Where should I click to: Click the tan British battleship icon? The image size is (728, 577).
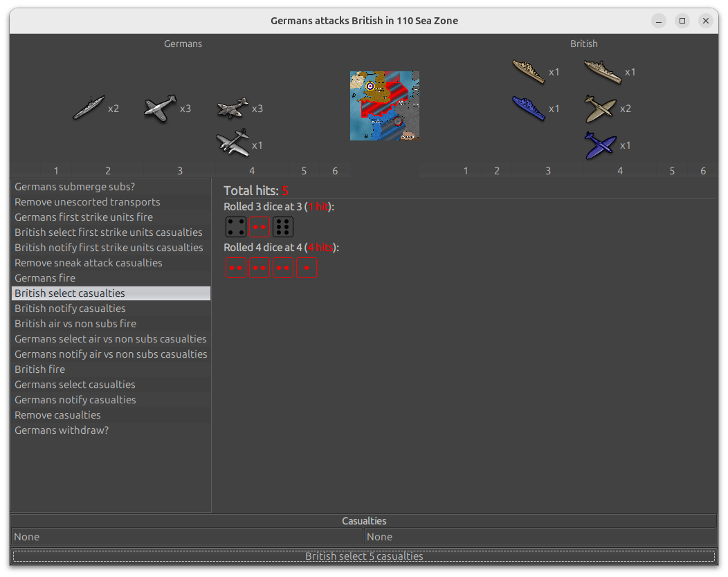point(602,71)
